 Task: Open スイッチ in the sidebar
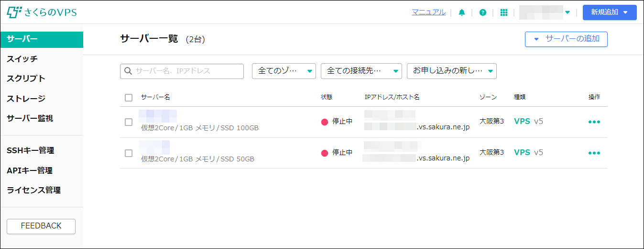click(x=22, y=59)
